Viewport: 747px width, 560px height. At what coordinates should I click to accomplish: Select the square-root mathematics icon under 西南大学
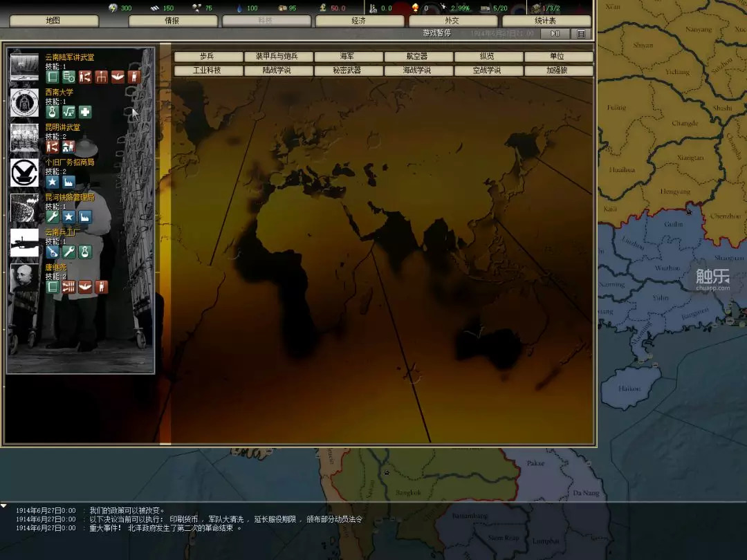click(68, 112)
